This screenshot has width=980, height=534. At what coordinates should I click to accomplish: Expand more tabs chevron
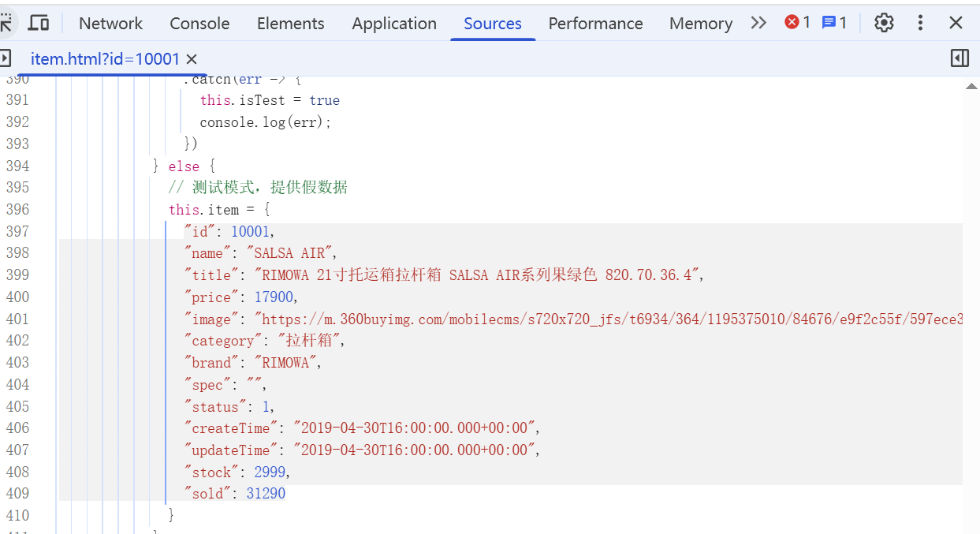point(758,23)
